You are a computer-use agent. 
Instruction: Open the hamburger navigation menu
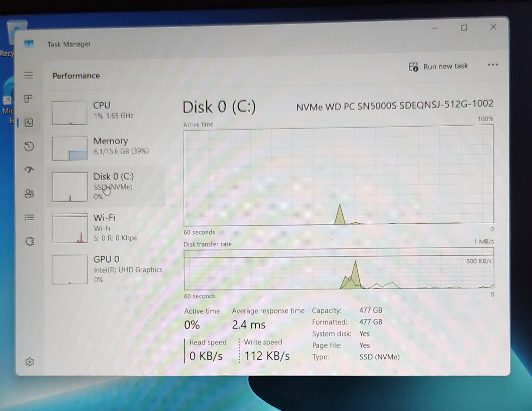click(x=29, y=75)
